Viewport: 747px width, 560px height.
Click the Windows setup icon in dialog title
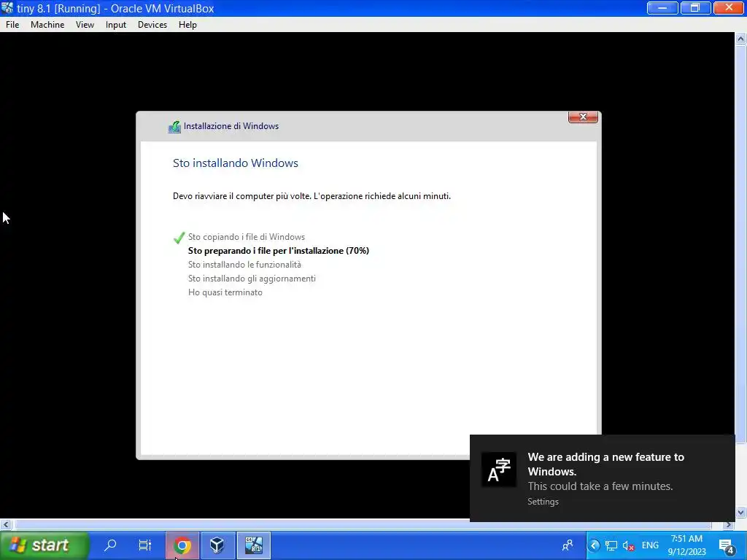pyautogui.click(x=174, y=127)
